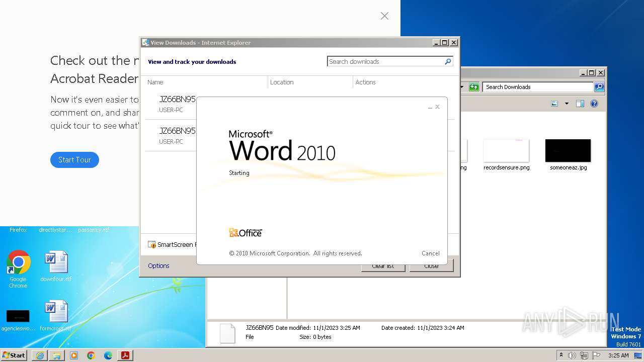Select JZ66BN95 file icon in details pane
Viewport: 644px width, 362px height.
point(227,333)
